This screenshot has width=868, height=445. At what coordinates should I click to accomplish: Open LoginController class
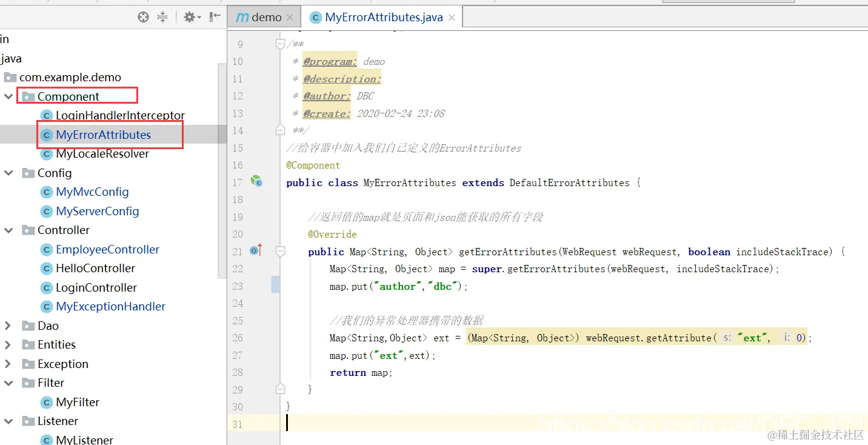pyautogui.click(x=96, y=287)
